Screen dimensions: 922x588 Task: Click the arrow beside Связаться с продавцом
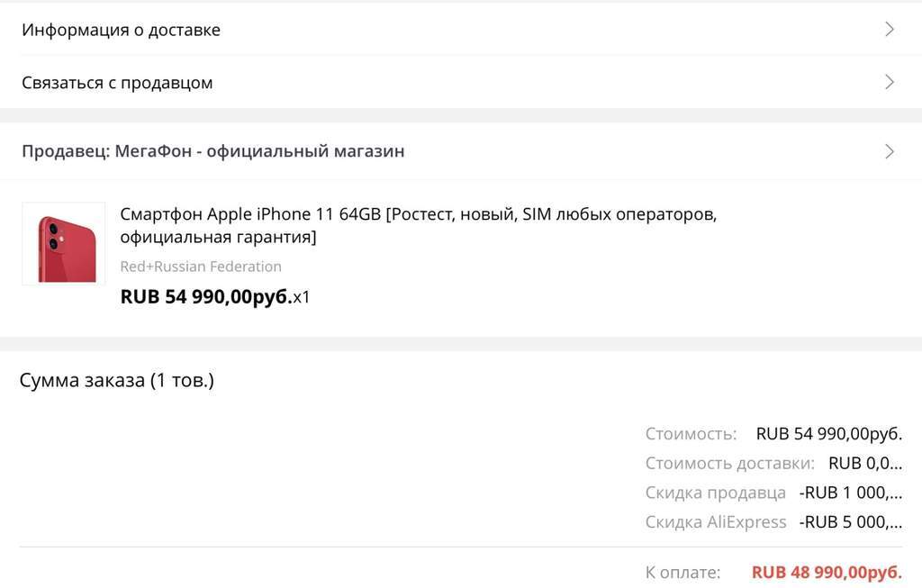pos(890,83)
